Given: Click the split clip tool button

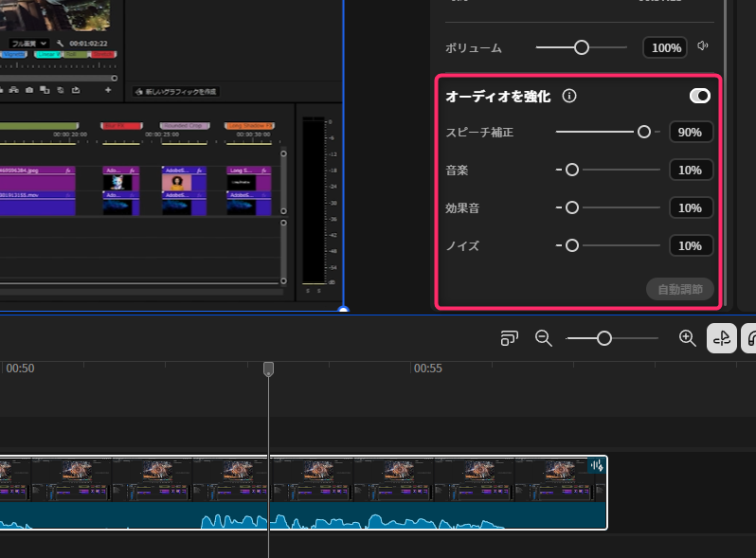Looking at the screenshot, I should click(x=722, y=338).
